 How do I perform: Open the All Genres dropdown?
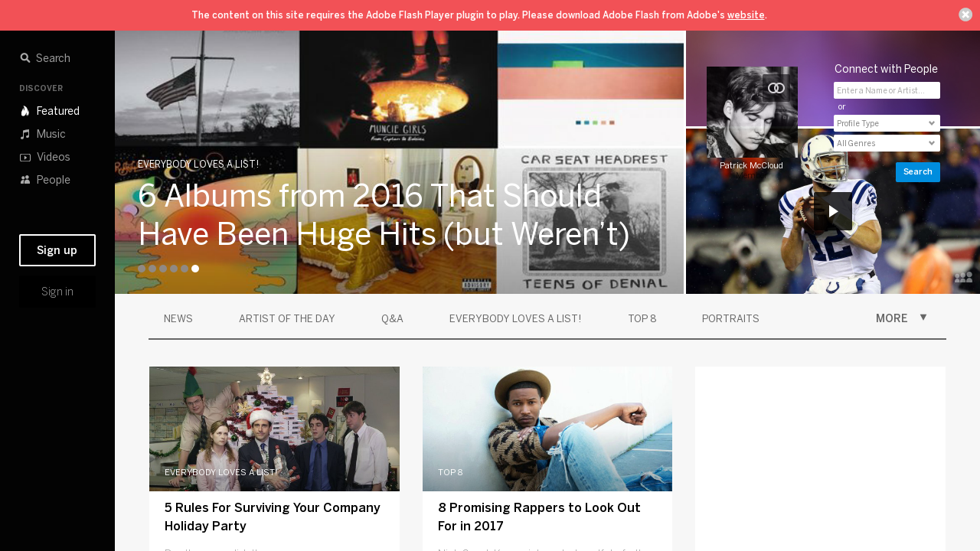(887, 143)
